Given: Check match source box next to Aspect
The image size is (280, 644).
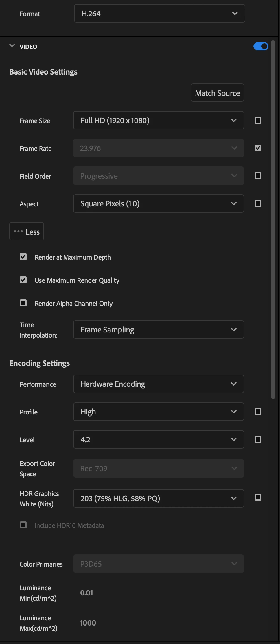Looking at the screenshot, I should click(258, 203).
